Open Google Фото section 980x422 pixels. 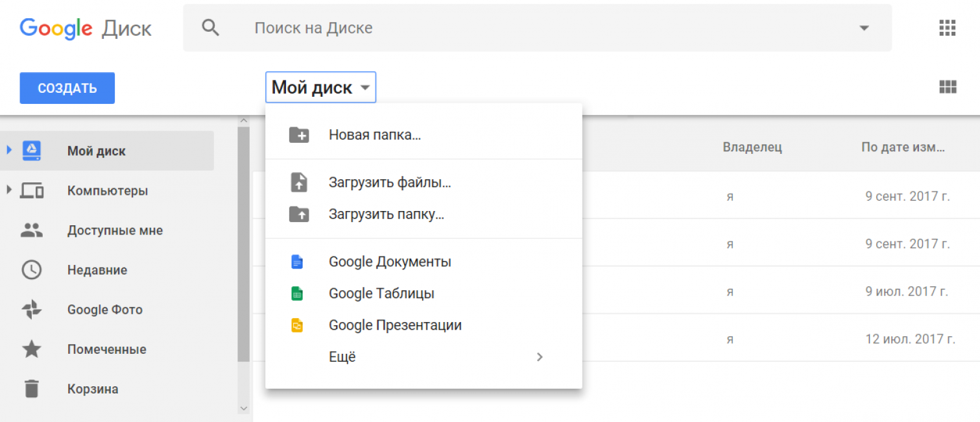click(x=107, y=310)
